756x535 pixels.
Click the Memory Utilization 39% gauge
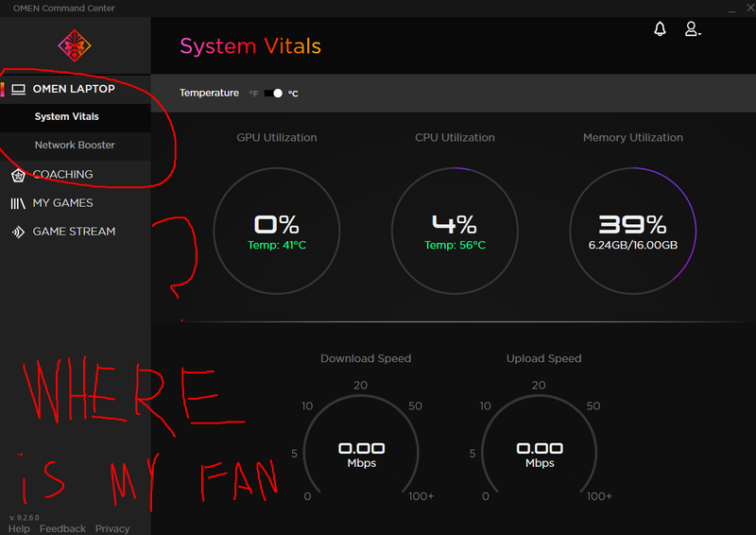(x=633, y=231)
